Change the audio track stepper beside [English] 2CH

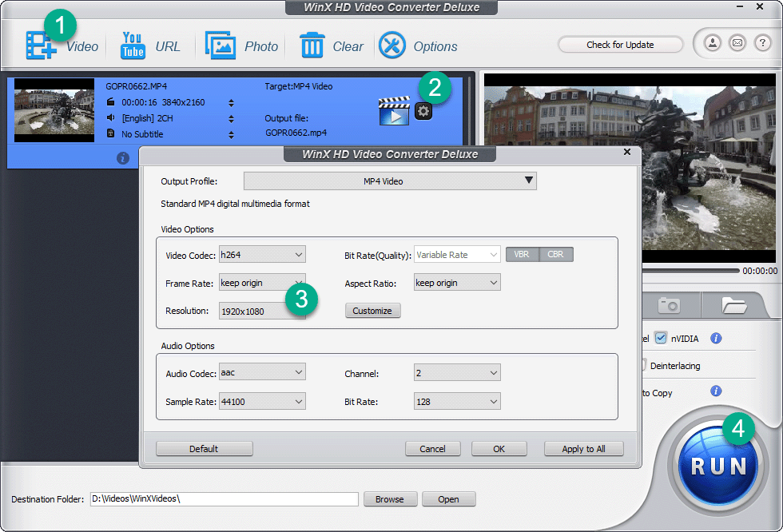231,119
